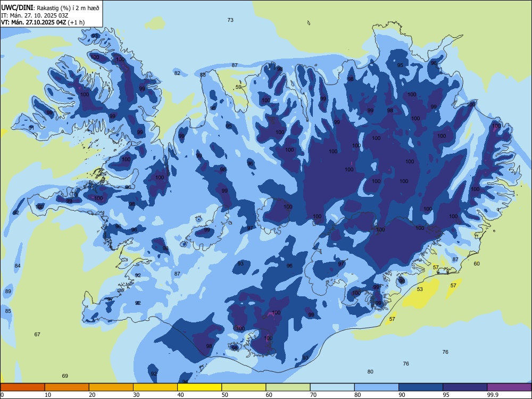Viewport: 532px width, 399px height.
Task: Click the pale yellow 50–60 legend swatch
Action: pyautogui.click(x=244, y=387)
